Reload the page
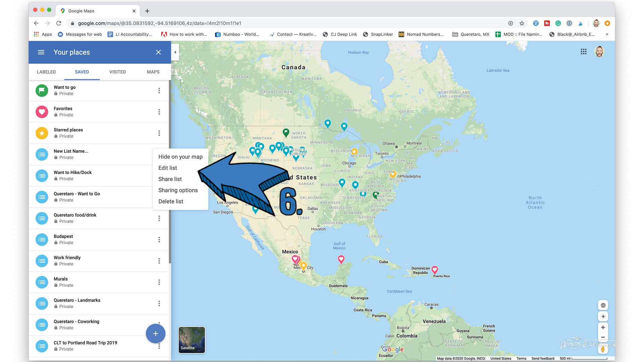Viewport: 644px width, 362px height. click(x=59, y=23)
